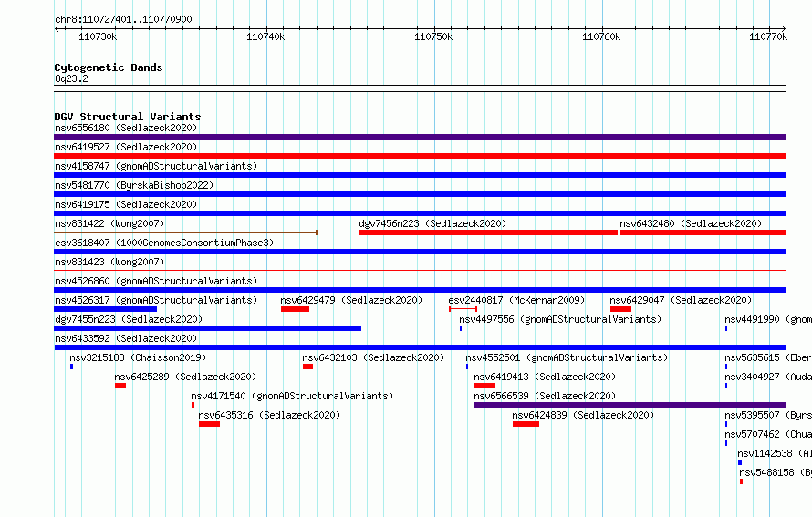Image resolution: width=812 pixels, height=517 pixels.
Task: Open nsv6432103 (Sedlazeck2020) label
Action: point(373,357)
